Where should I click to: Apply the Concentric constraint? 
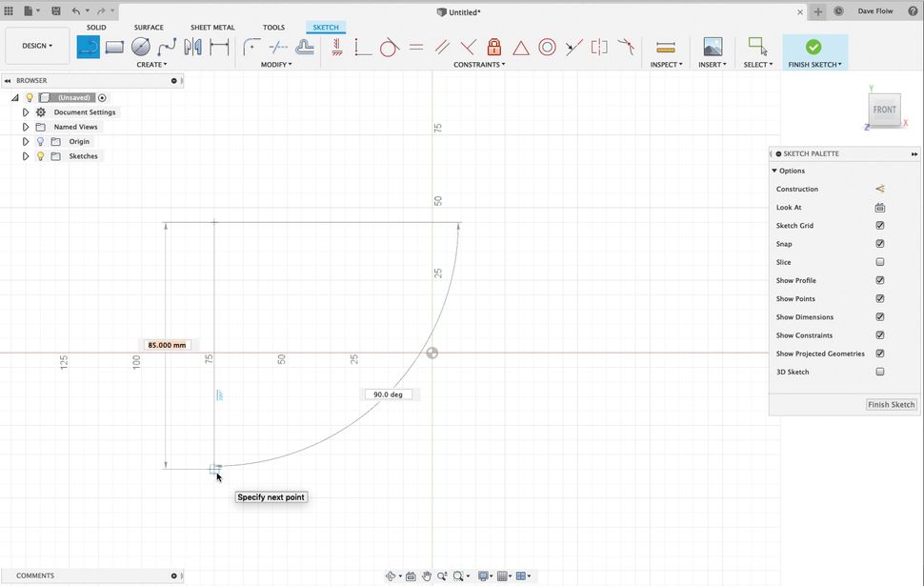545,46
